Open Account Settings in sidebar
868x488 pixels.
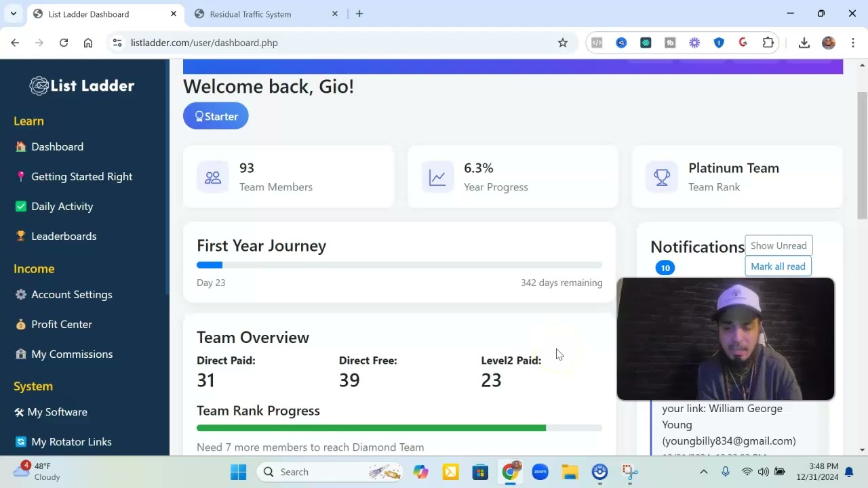64,294
